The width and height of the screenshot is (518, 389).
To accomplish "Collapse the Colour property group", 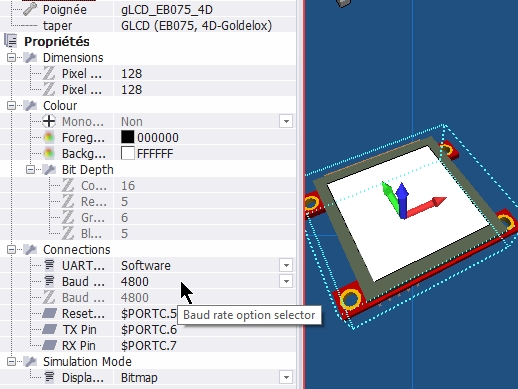I will click(11, 106).
